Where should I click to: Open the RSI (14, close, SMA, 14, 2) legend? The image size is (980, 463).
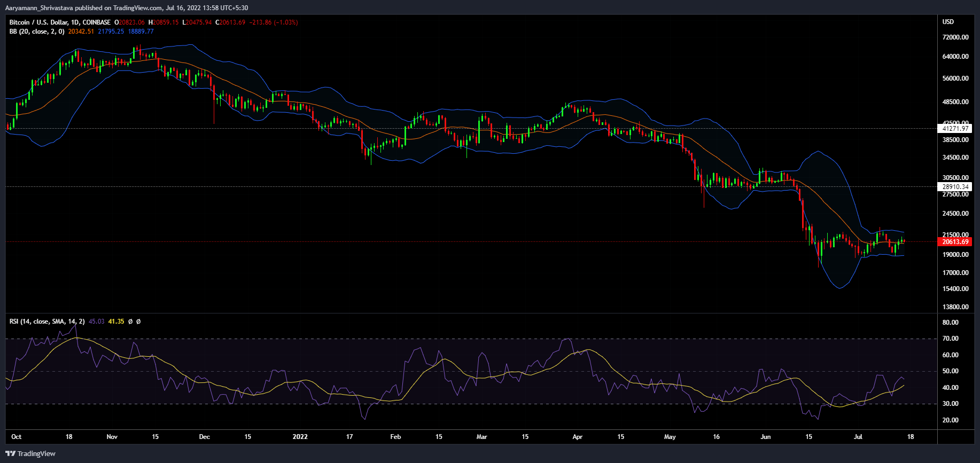click(47, 321)
